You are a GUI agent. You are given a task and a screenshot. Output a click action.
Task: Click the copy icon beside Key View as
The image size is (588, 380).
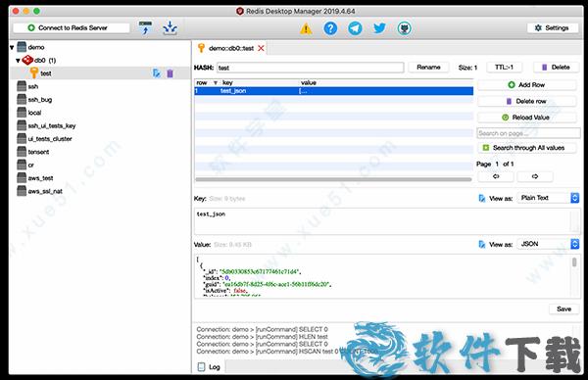482,198
